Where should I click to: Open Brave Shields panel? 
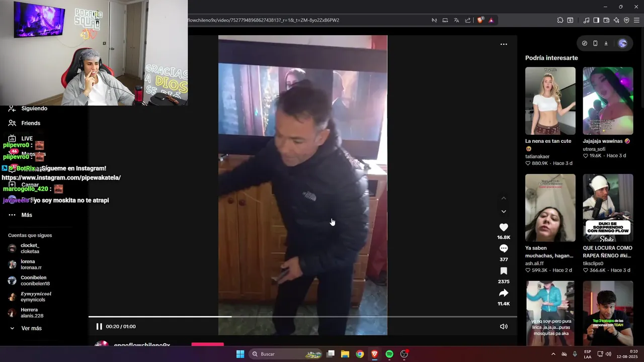coord(480,20)
